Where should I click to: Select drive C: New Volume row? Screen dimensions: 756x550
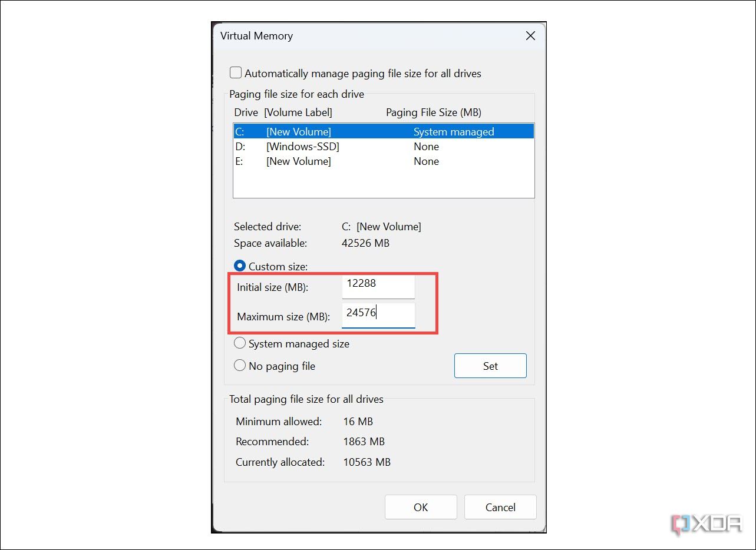pos(384,131)
